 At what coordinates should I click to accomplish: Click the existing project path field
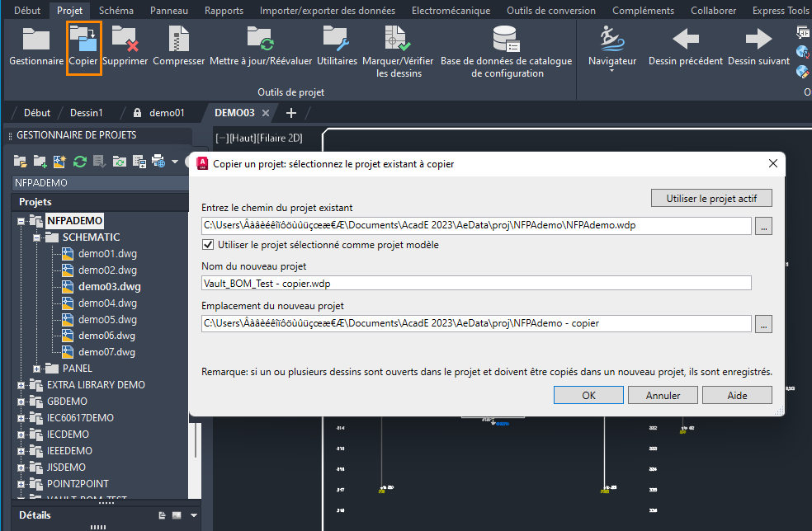point(476,226)
